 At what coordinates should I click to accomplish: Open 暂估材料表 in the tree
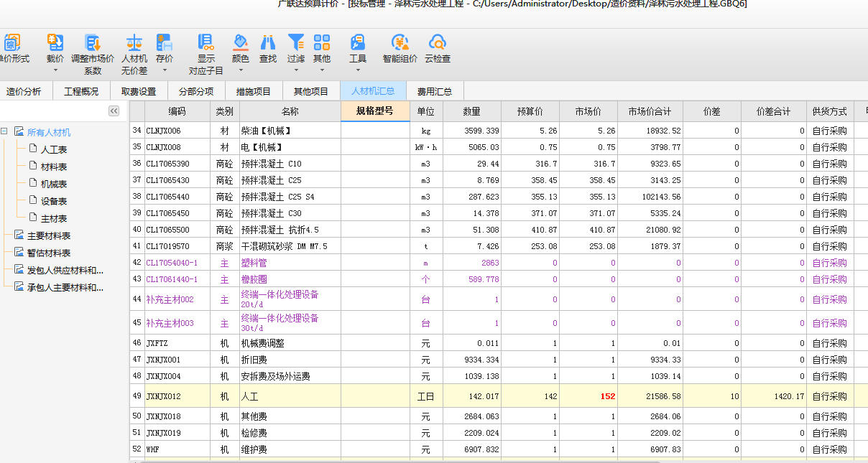click(49, 253)
